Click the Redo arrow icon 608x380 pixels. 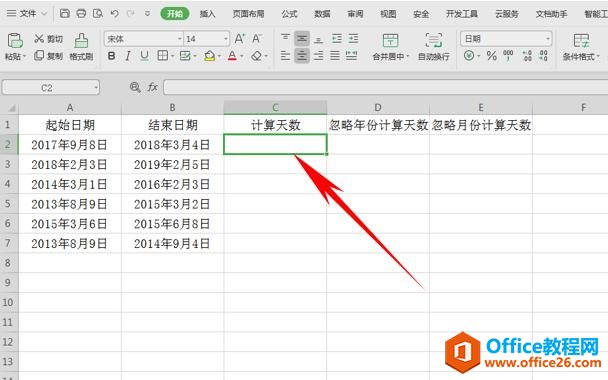[130, 14]
